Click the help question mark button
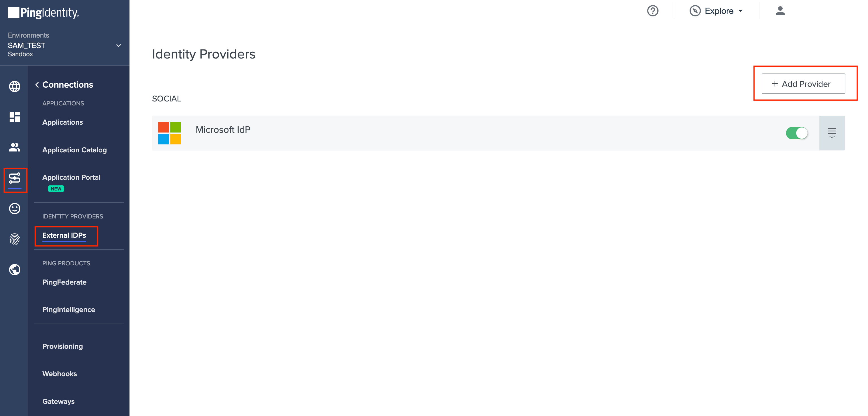Screen dimensions: 868x416 tap(651, 11)
